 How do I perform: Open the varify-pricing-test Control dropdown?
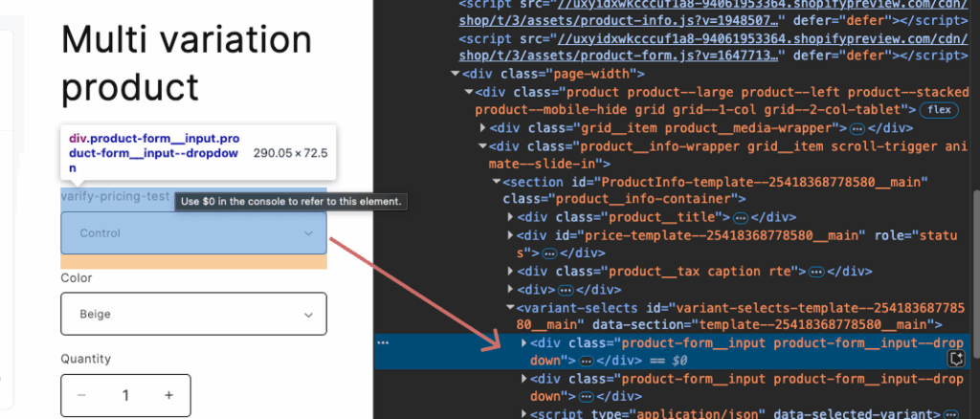[x=193, y=232]
